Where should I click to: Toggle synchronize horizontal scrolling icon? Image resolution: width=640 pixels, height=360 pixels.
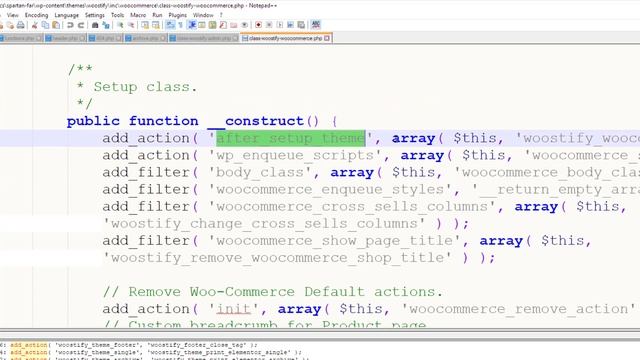156,25
